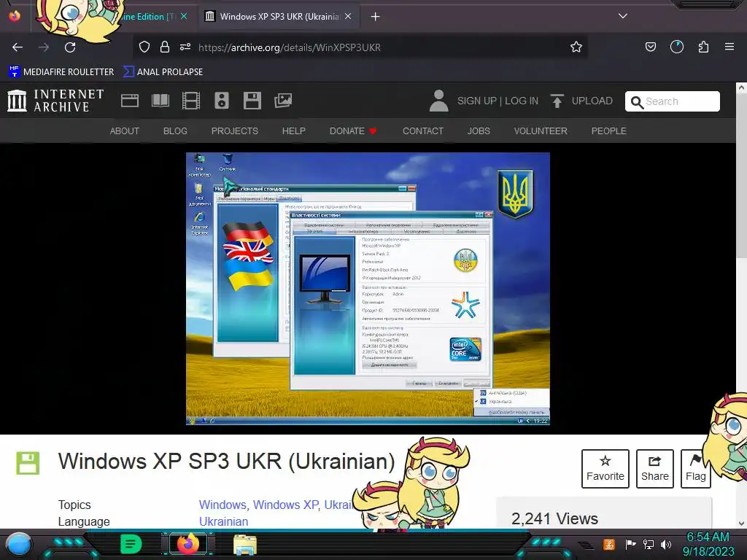This screenshot has height=560, width=747.
Task: Go back with the browser back arrow
Action: (x=18, y=47)
